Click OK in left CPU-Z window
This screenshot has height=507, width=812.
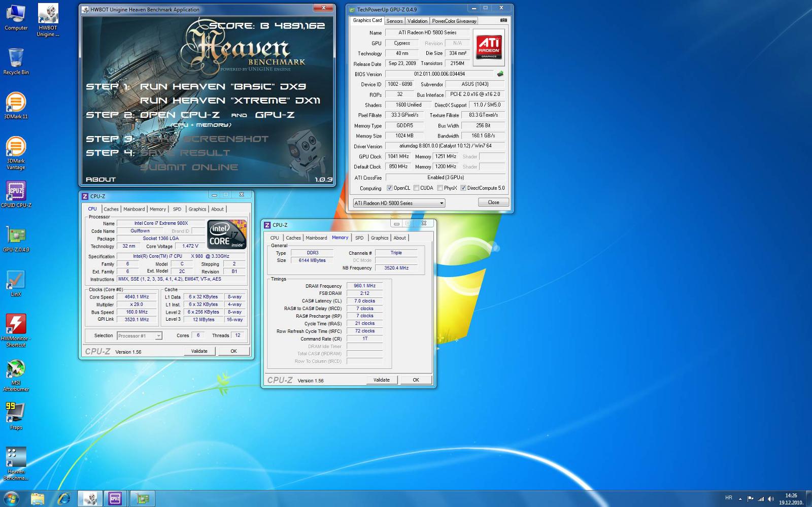pyautogui.click(x=233, y=351)
